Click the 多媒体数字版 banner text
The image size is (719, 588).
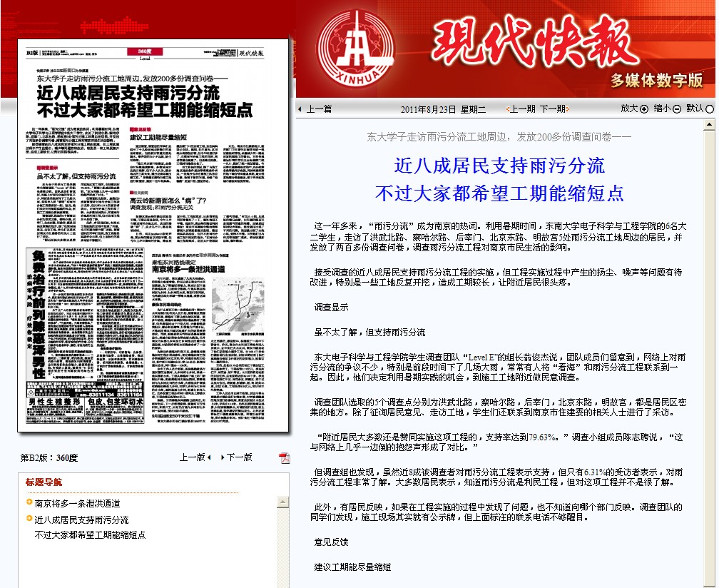pyautogui.click(x=657, y=80)
